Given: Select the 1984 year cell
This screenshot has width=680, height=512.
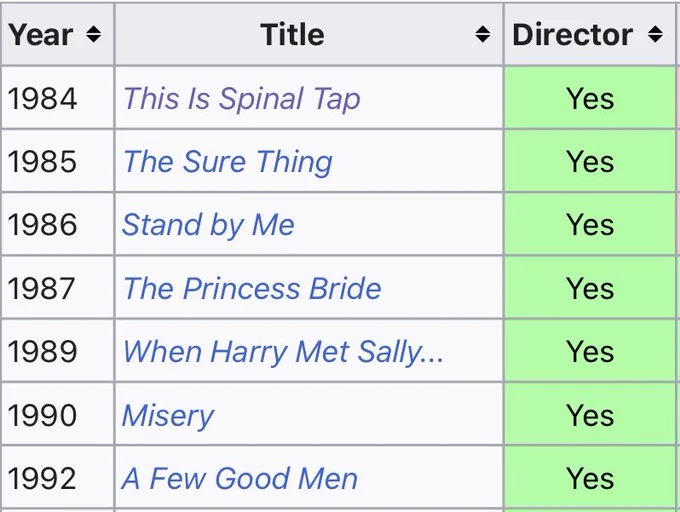Looking at the screenshot, I should click(58, 98).
